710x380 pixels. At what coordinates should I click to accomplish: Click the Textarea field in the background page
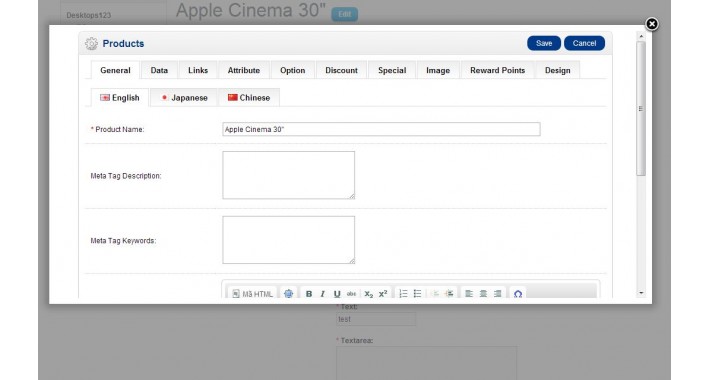427,363
